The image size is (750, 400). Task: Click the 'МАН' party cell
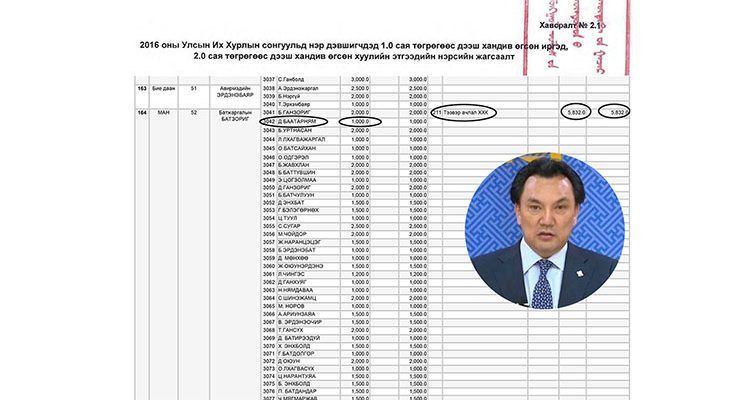pos(163,112)
